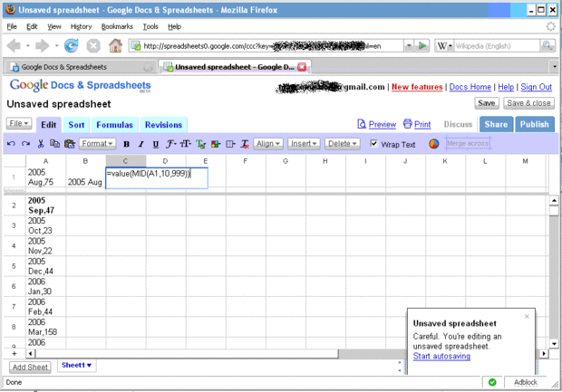Toggle bold formatting
This screenshot has width=562, height=392.
click(126, 144)
